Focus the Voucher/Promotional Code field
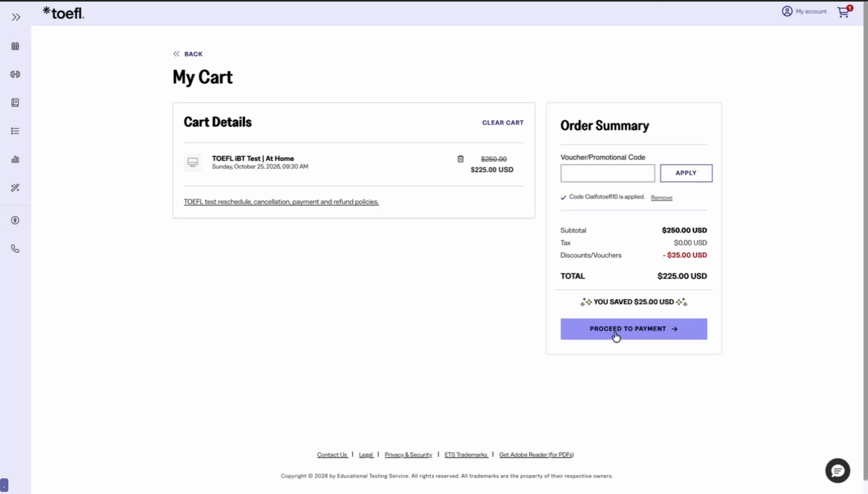This screenshot has width=868, height=494. [x=608, y=173]
